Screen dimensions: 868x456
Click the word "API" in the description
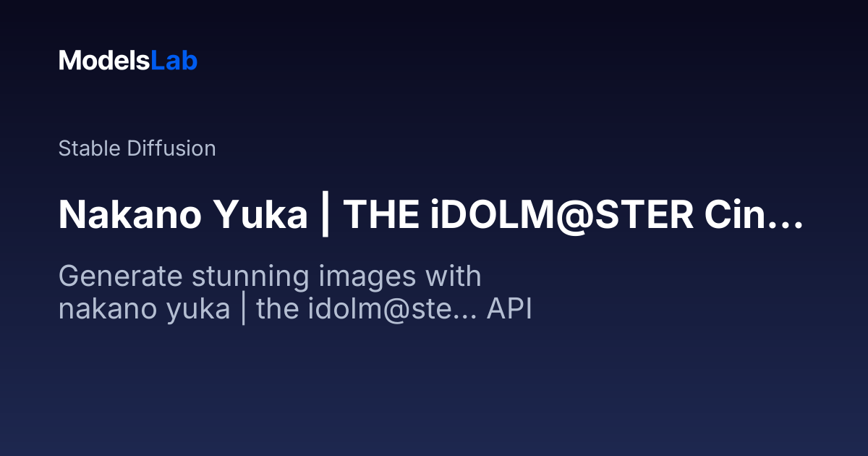point(509,310)
